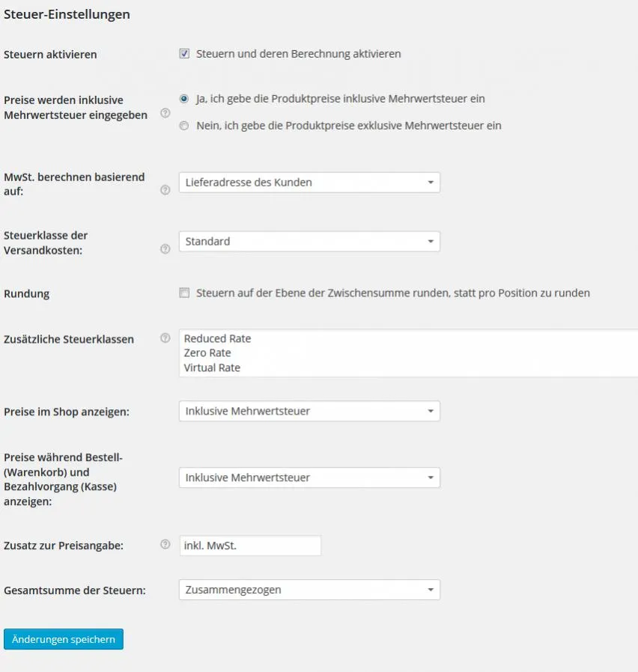Image resolution: width=638 pixels, height=672 pixels.
Task: Click help icon for Zusätzliche Steuerklassen
Action: tap(165, 338)
